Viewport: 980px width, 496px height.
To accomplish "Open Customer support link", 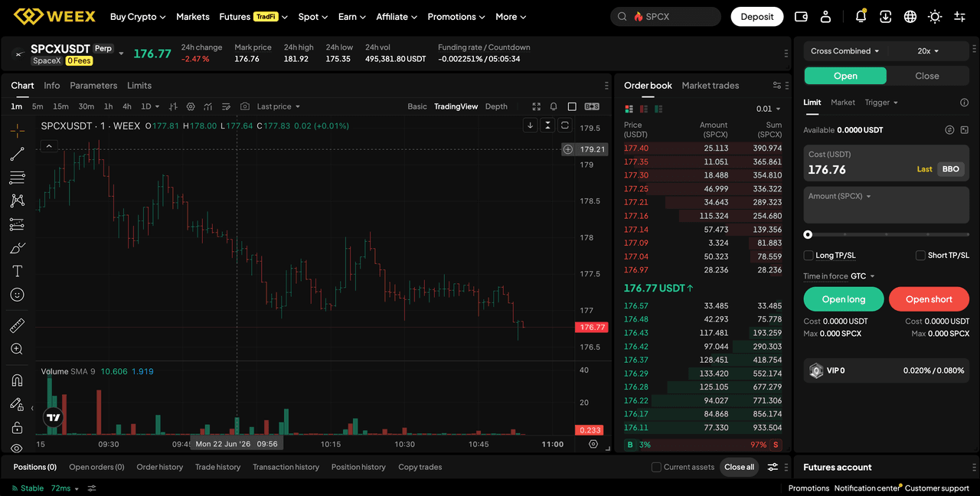I will (x=937, y=488).
